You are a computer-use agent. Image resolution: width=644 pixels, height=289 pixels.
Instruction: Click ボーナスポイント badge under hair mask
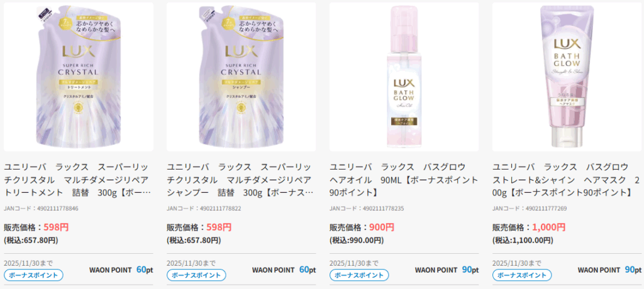(x=522, y=275)
